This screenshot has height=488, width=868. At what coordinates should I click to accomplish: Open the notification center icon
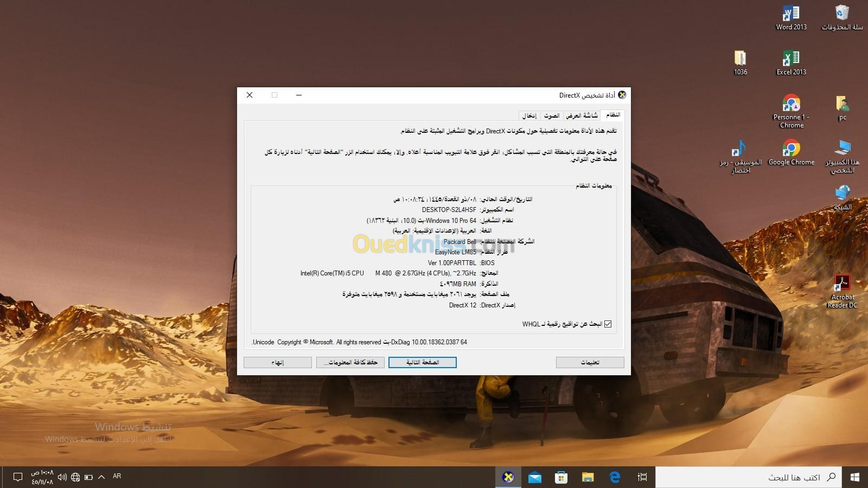click(x=17, y=477)
